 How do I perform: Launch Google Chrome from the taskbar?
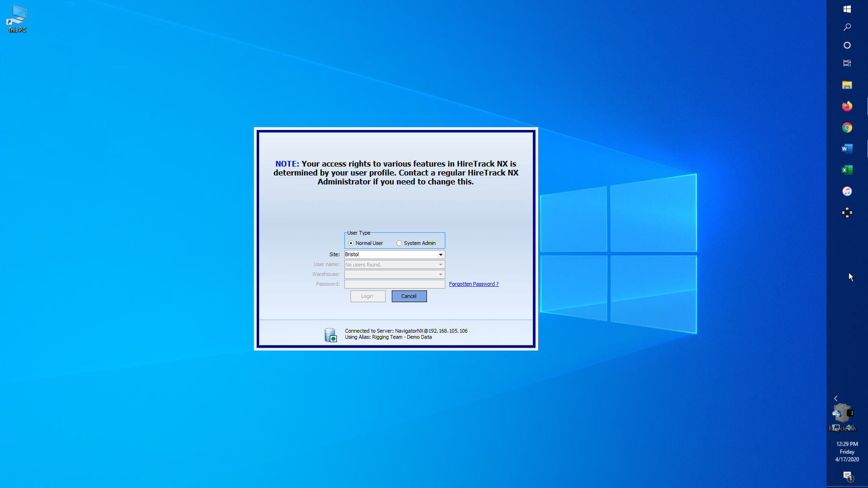tap(847, 128)
